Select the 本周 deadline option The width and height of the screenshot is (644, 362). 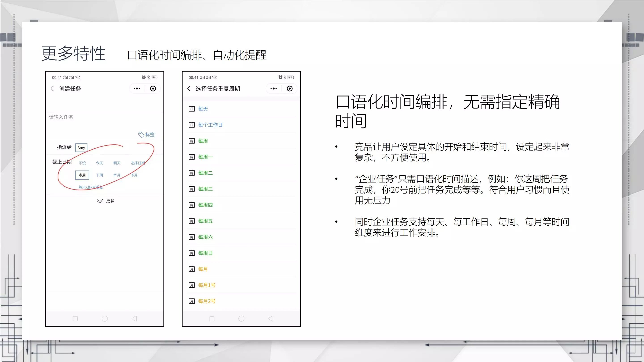click(x=82, y=175)
